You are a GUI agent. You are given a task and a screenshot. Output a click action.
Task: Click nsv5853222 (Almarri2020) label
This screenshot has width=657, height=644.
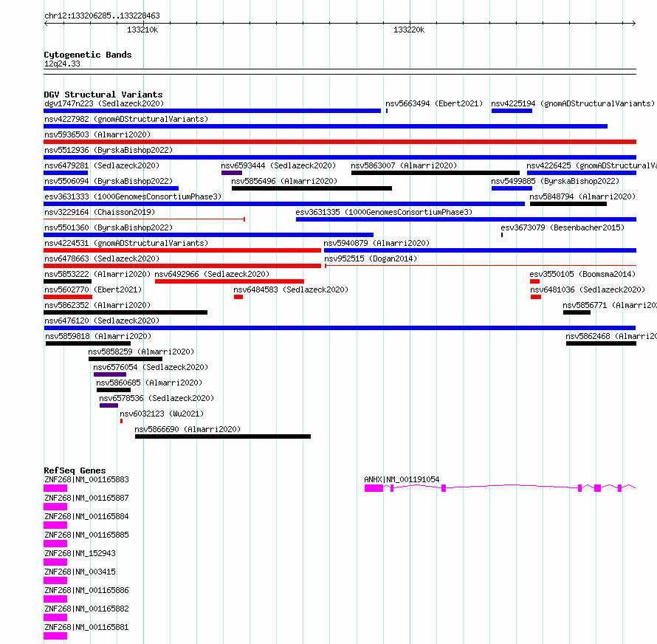click(97, 274)
